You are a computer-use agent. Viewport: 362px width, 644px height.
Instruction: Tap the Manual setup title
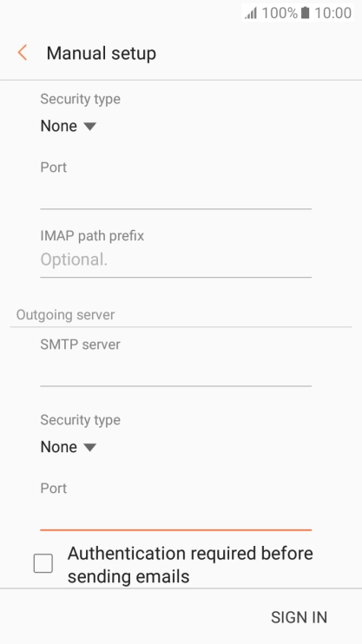(101, 54)
